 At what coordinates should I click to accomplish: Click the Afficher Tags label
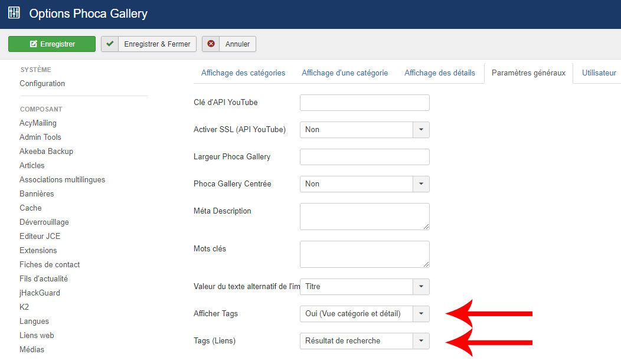pyautogui.click(x=215, y=314)
